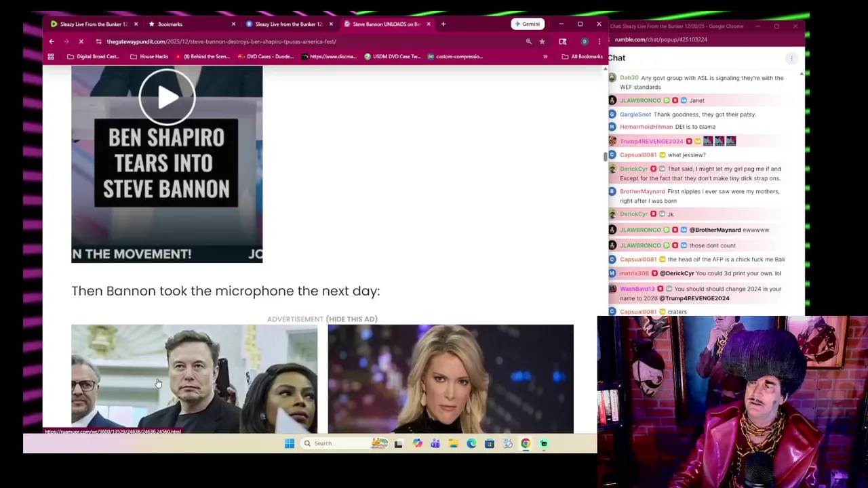Click username GargleSnot in chat
The width and height of the screenshot is (868, 488).
[635, 115]
